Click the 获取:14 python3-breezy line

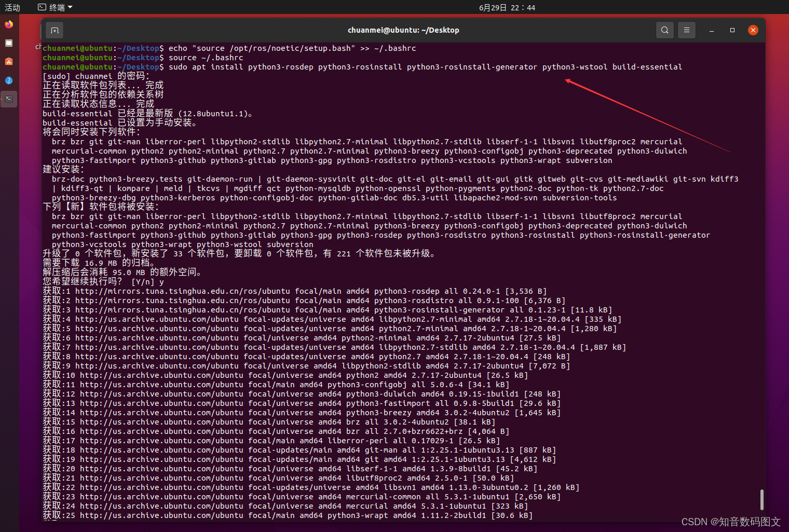pos(302,413)
